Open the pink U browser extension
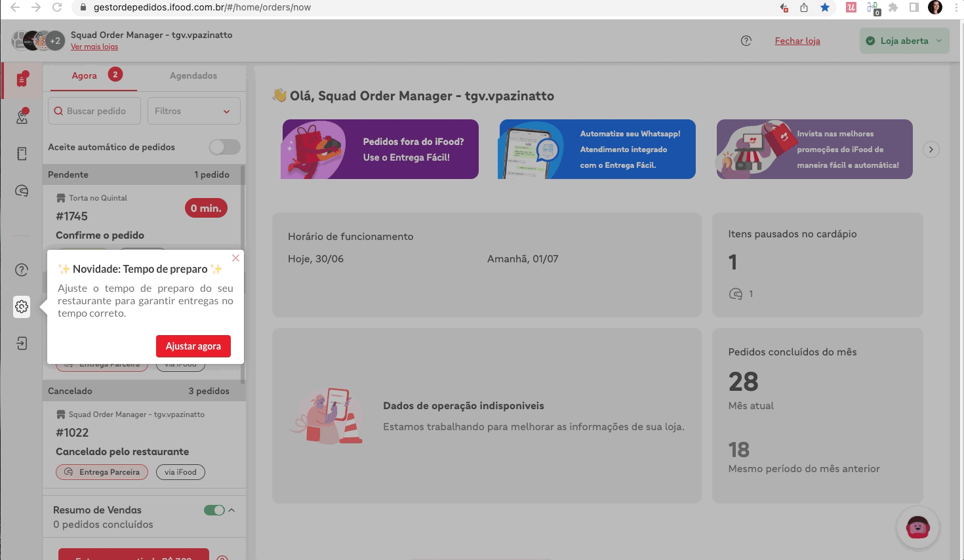 coord(851,7)
